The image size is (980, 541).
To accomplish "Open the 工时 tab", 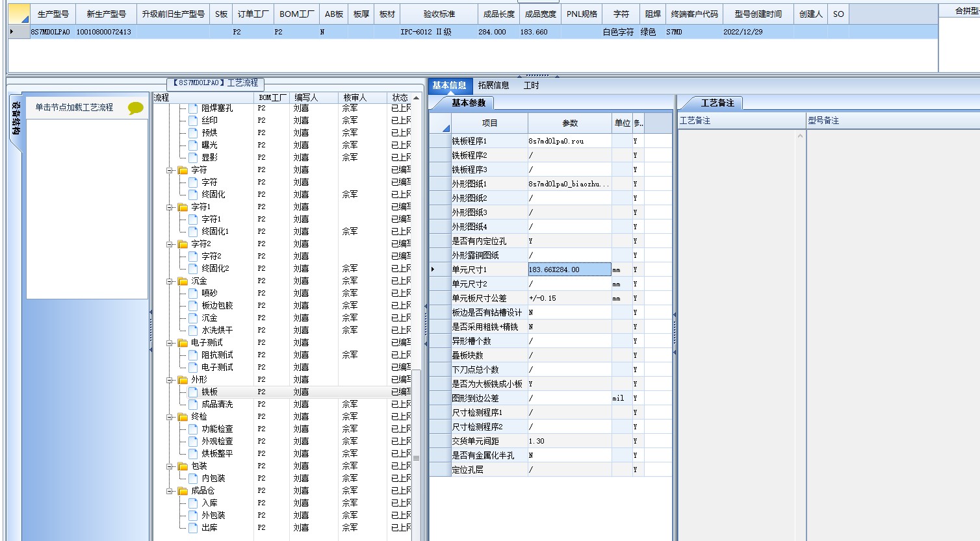I will 531,85.
